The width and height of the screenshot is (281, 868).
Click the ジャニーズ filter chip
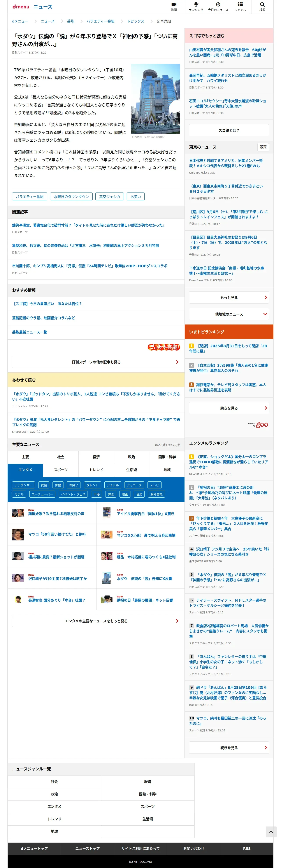point(134,485)
